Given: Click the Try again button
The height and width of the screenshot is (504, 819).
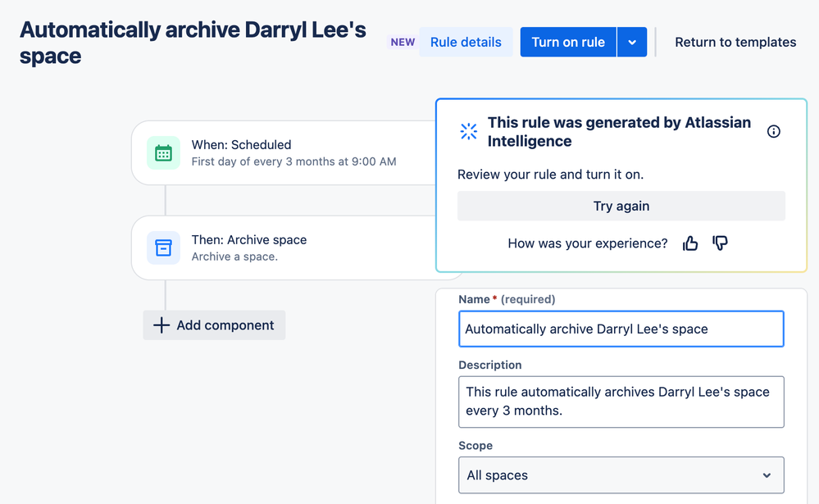Looking at the screenshot, I should pos(621,206).
